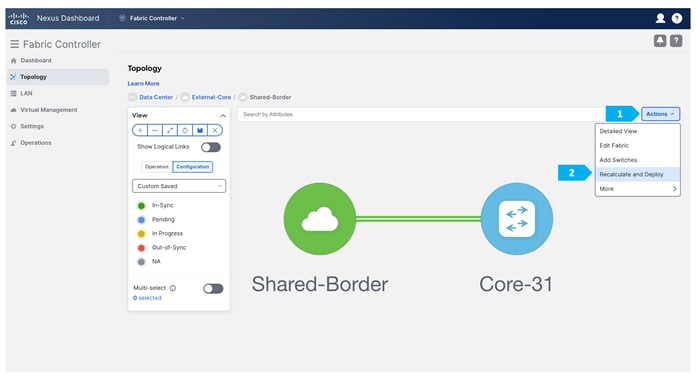The image size is (696, 379).
Task: Click the yellow In Progress legend dot
Action: [x=141, y=233]
